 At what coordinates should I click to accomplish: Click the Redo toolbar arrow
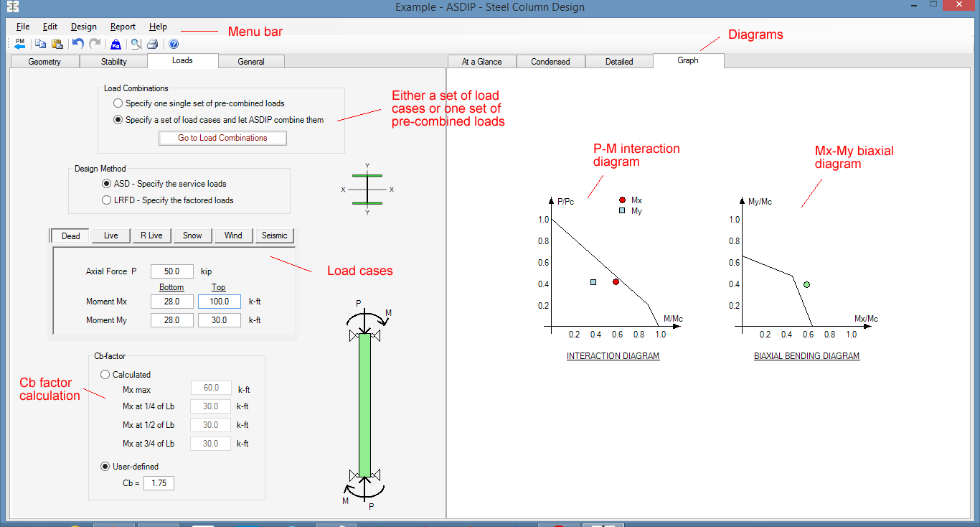(95, 44)
